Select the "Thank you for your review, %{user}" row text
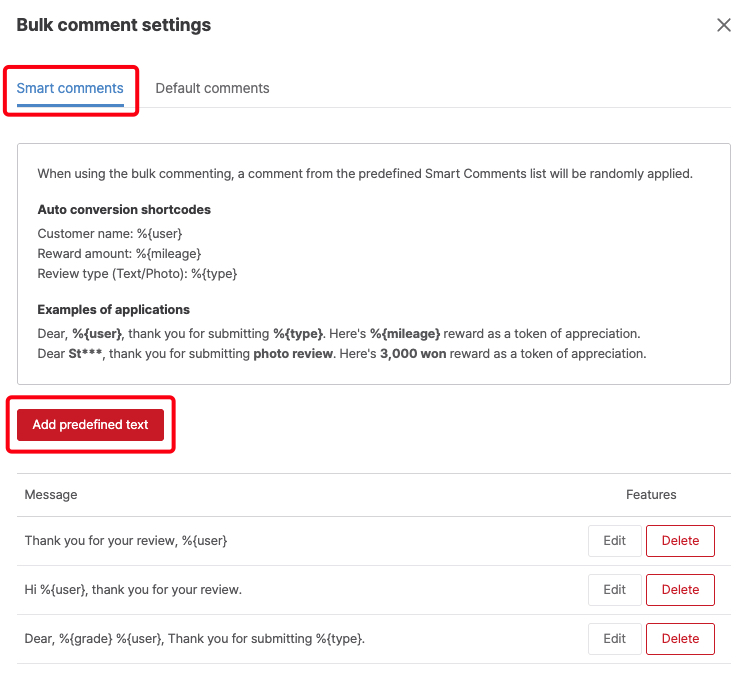 tap(126, 541)
